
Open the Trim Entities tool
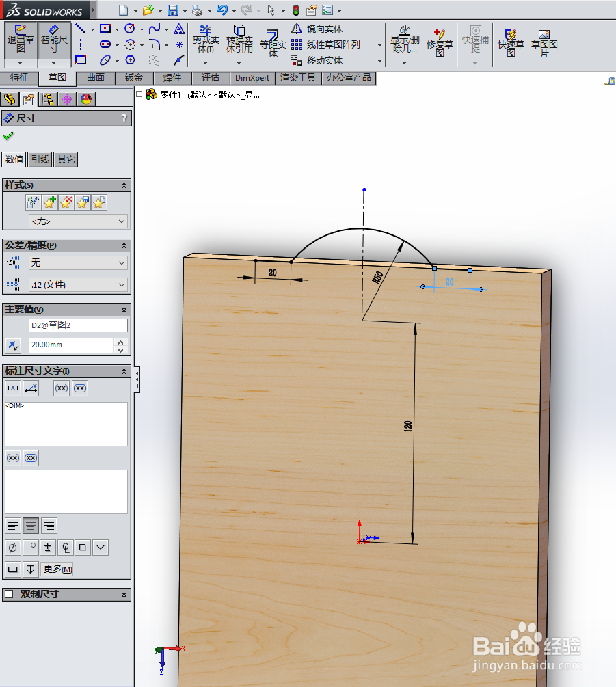point(204,41)
